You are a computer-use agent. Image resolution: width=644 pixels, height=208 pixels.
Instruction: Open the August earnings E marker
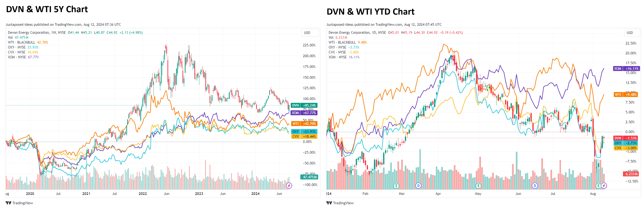[598, 186]
